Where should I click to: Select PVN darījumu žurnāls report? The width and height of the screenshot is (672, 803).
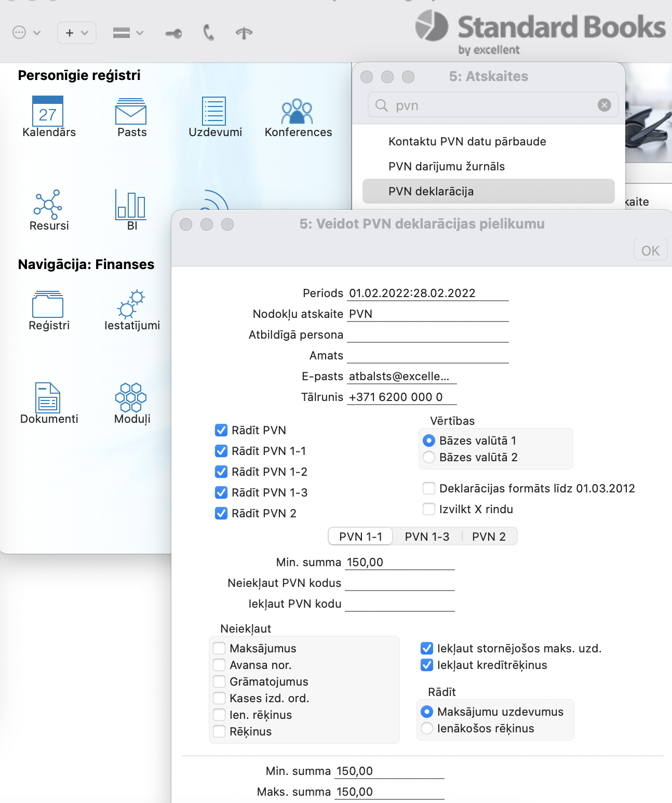pyautogui.click(x=446, y=166)
